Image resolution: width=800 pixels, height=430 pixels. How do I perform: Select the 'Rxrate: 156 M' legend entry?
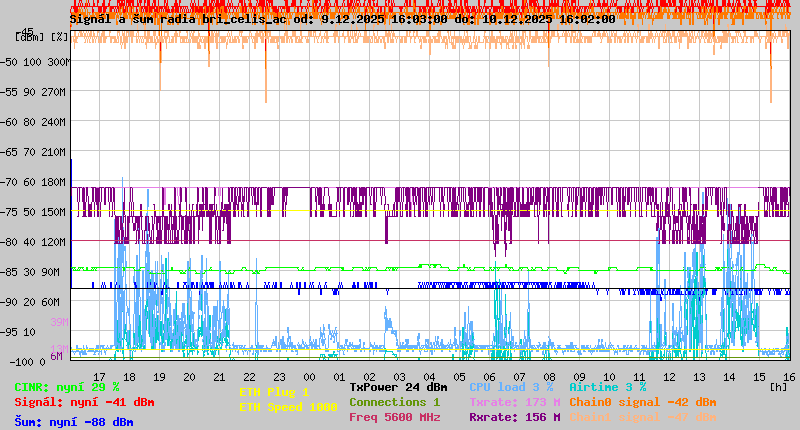pyautogui.click(x=515, y=417)
